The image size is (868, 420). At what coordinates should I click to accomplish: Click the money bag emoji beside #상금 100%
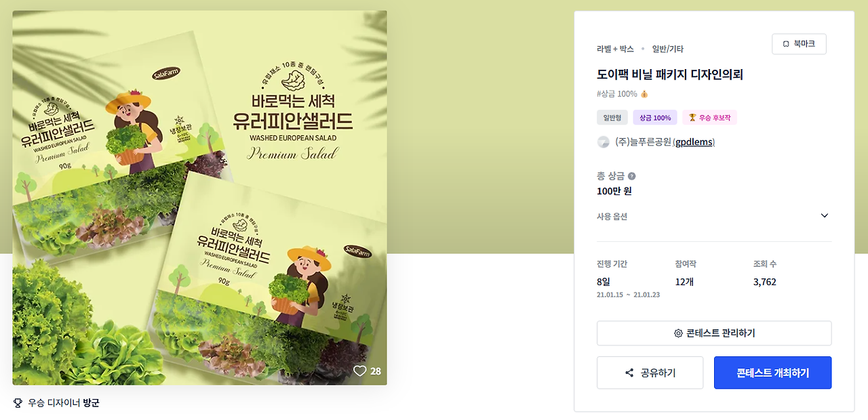tap(644, 94)
